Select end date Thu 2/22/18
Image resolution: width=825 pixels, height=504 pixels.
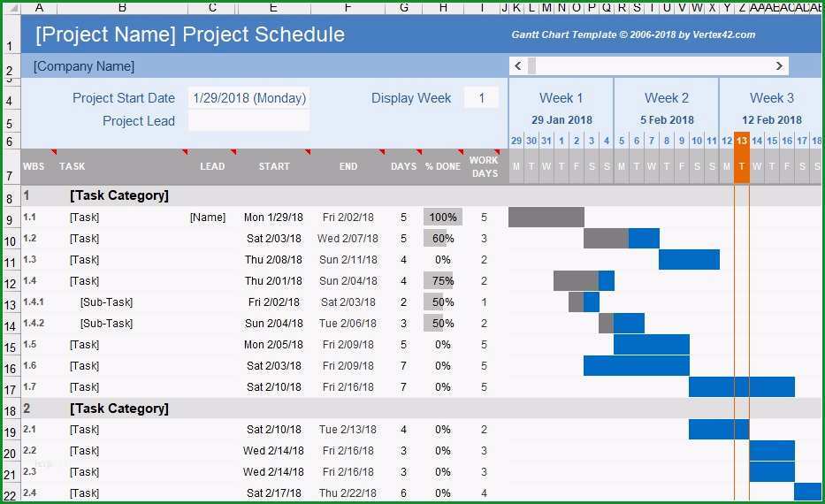click(x=348, y=493)
